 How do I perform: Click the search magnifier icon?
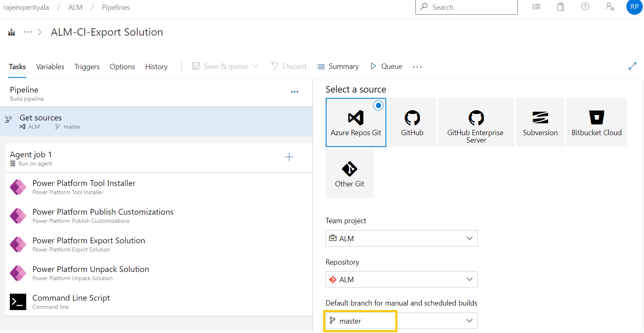(x=424, y=7)
